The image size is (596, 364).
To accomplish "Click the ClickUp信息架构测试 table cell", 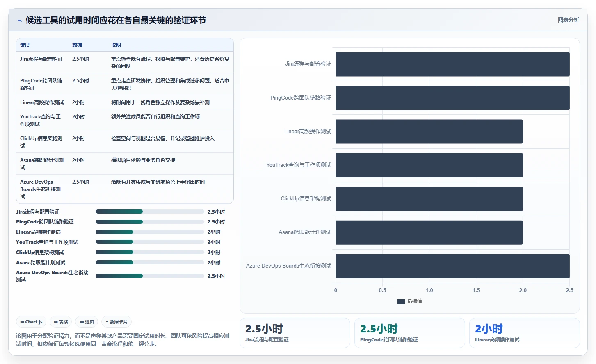I will [41, 142].
